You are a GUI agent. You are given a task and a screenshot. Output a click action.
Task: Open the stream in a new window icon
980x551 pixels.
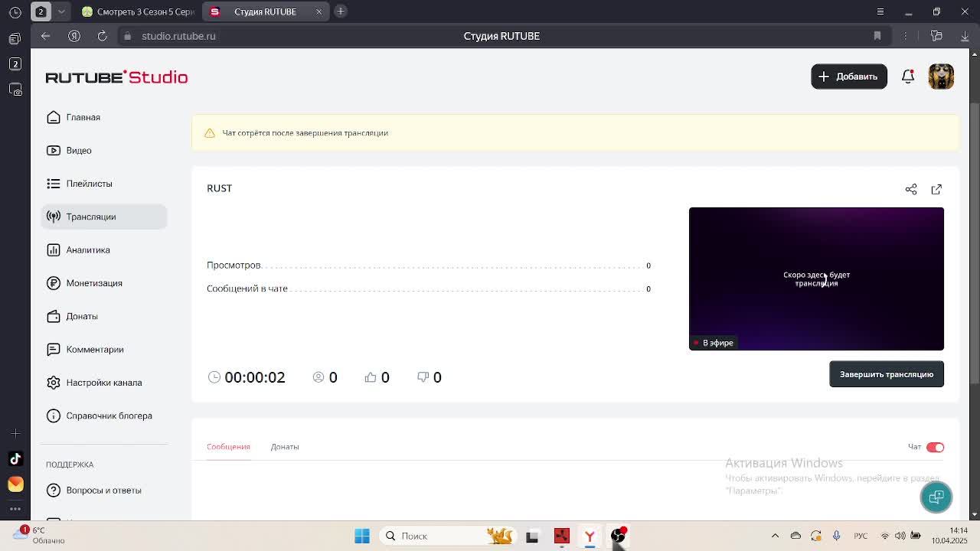coord(936,189)
